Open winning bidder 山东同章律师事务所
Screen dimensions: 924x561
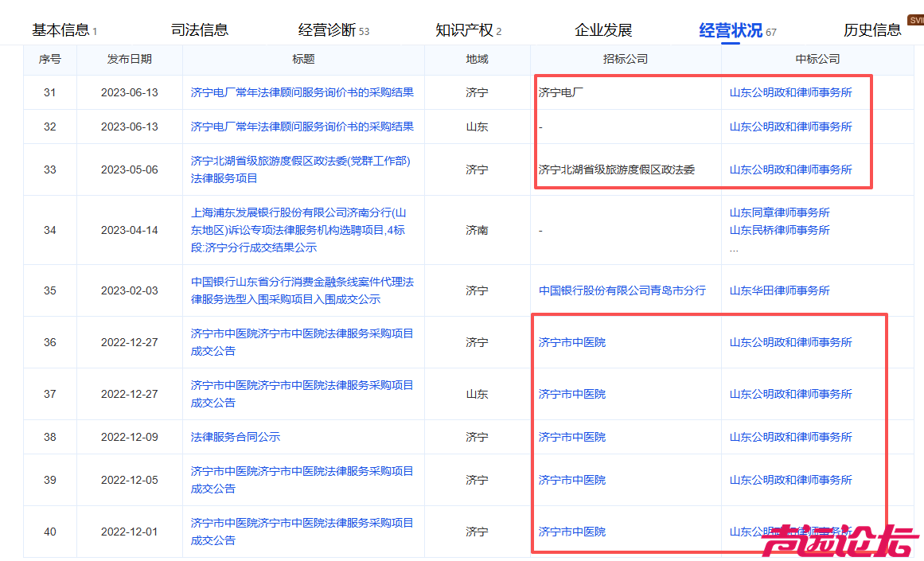pyautogui.click(x=780, y=212)
